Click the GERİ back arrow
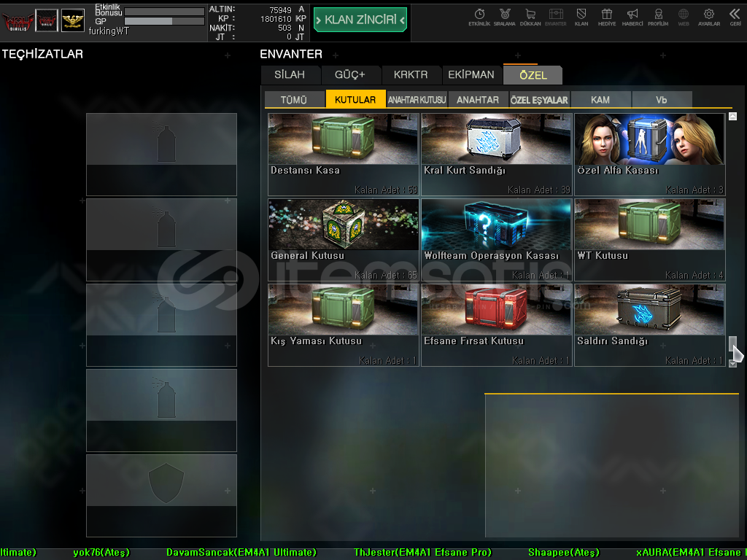 click(x=735, y=17)
